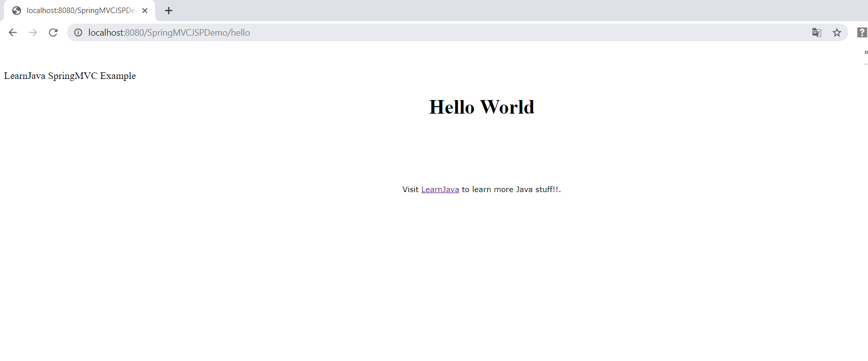Open a new browser tab
Screen dimensions: 868x361
[169, 11]
